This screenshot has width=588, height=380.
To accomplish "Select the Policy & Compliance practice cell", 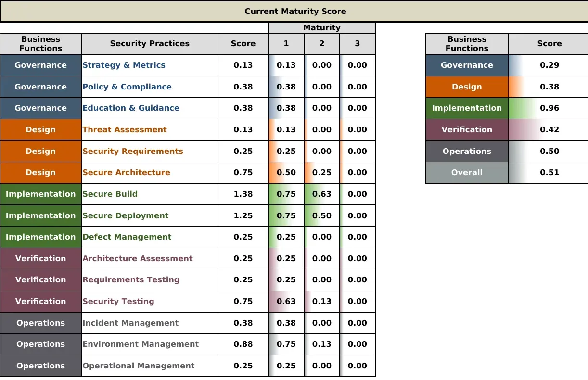I will pos(150,87).
